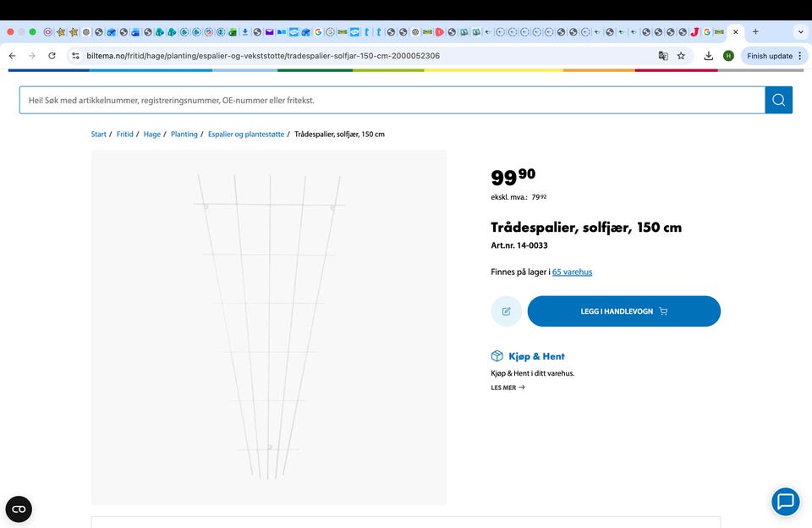
Task: Expand the tab search dropdown arrow
Action: tap(800, 32)
